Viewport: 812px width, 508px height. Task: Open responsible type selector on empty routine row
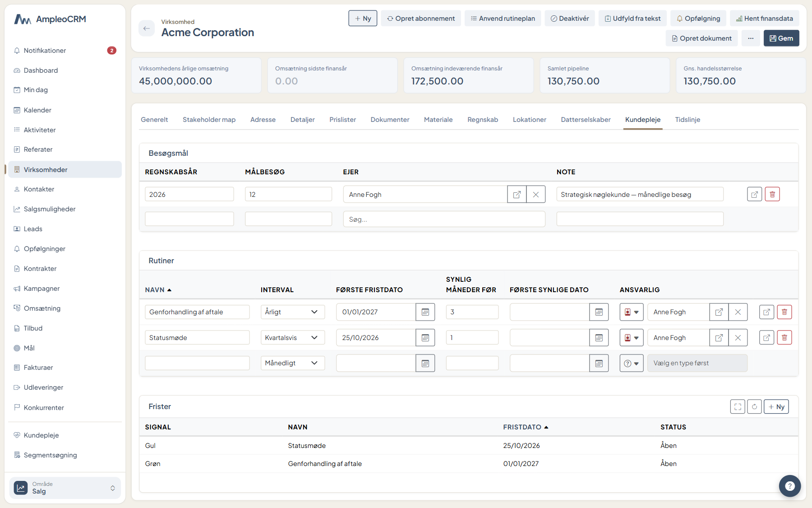point(631,363)
